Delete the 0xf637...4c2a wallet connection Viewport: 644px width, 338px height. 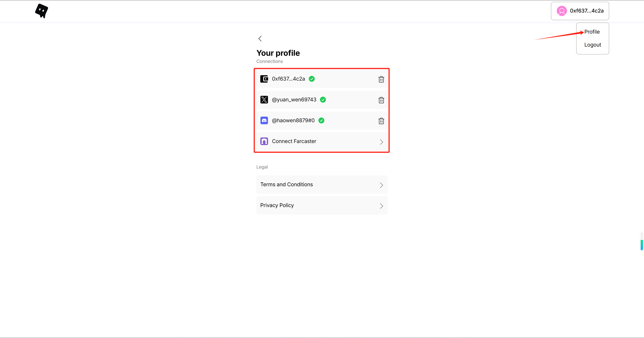(381, 79)
